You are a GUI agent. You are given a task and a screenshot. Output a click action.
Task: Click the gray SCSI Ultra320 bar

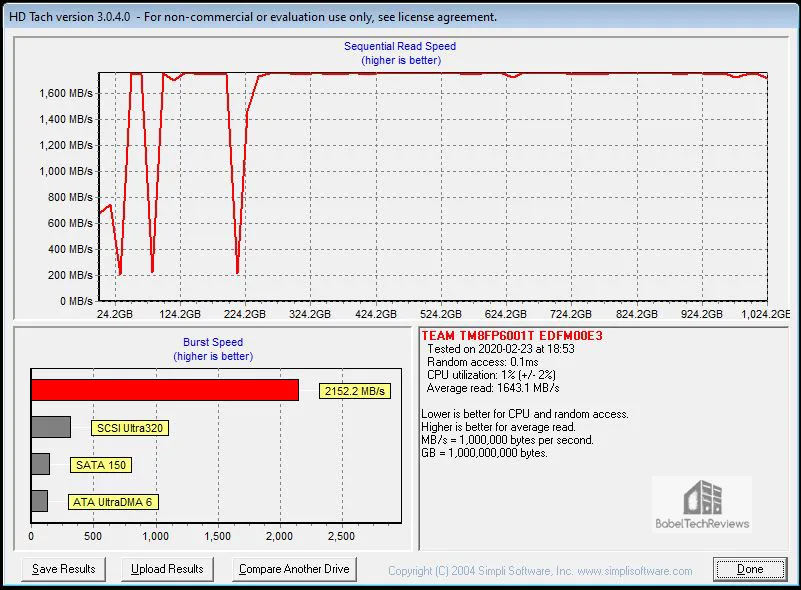(x=51, y=427)
